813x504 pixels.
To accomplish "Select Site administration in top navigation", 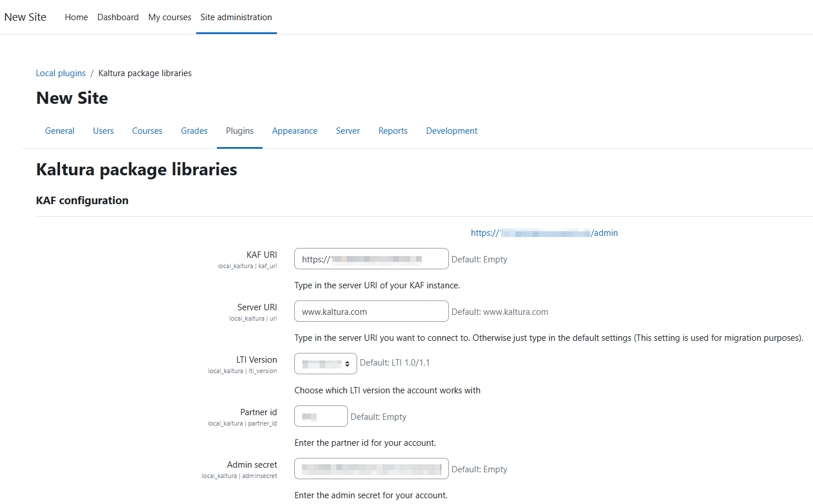I will (x=236, y=17).
